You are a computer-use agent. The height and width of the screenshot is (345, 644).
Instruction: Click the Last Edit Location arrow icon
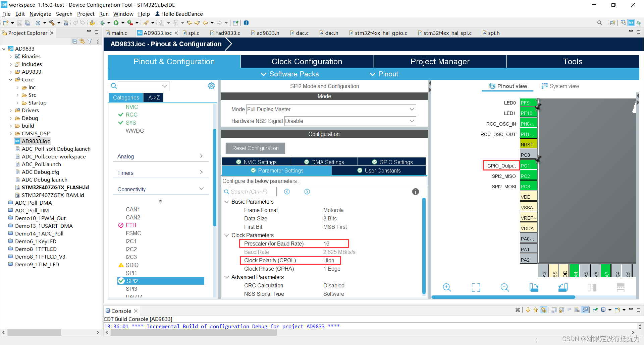click(x=190, y=23)
